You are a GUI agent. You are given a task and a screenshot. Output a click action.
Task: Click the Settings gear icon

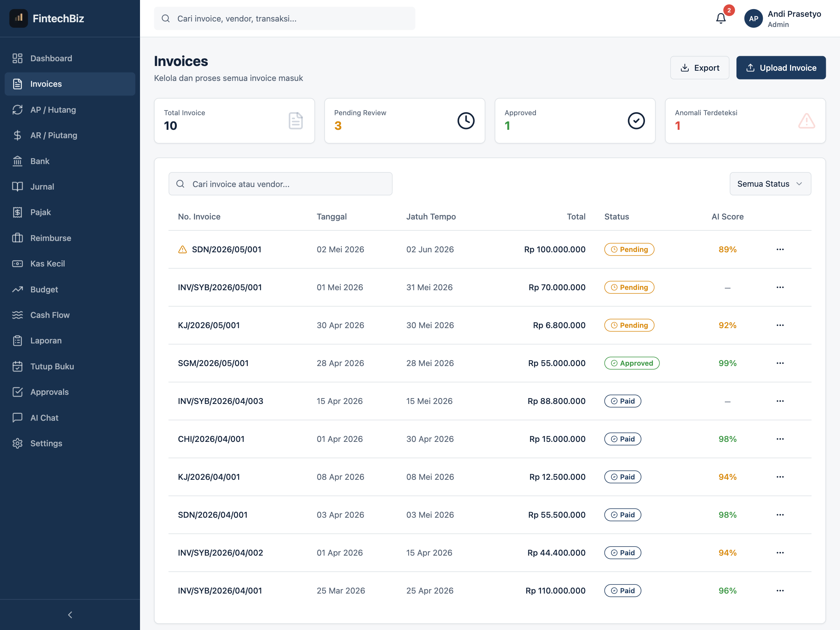pos(17,443)
